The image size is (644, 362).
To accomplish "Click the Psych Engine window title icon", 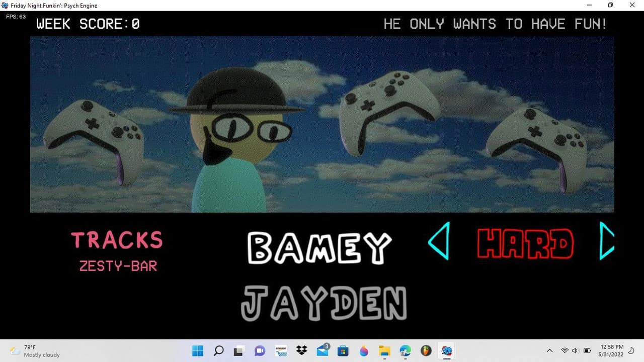I will [5, 6].
